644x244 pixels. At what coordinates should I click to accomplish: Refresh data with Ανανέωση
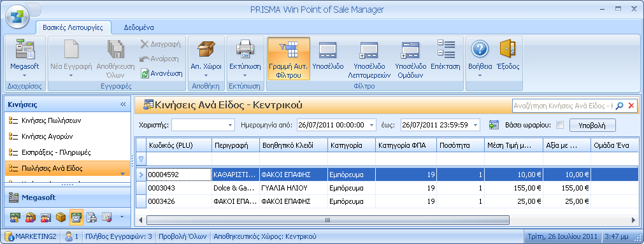point(161,73)
